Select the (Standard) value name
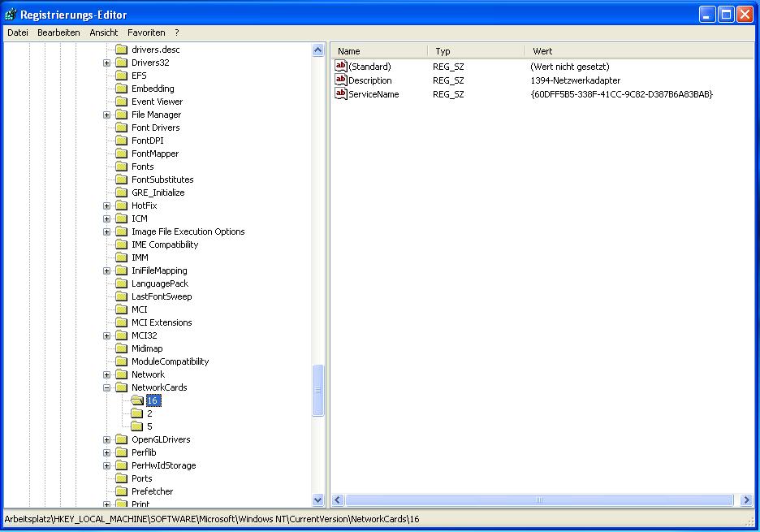The image size is (760, 532). click(369, 67)
